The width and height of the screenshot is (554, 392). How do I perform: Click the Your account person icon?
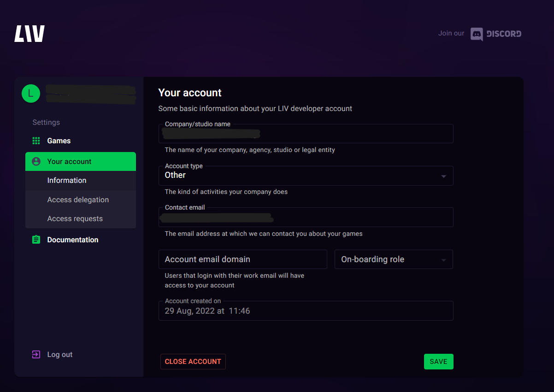pyautogui.click(x=36, y=162)
